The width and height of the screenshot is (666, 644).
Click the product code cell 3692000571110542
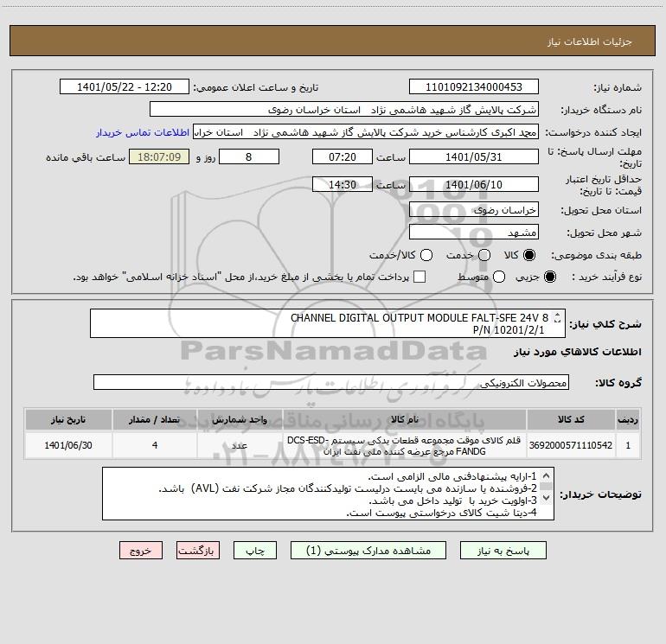click(x=571, y=445)
